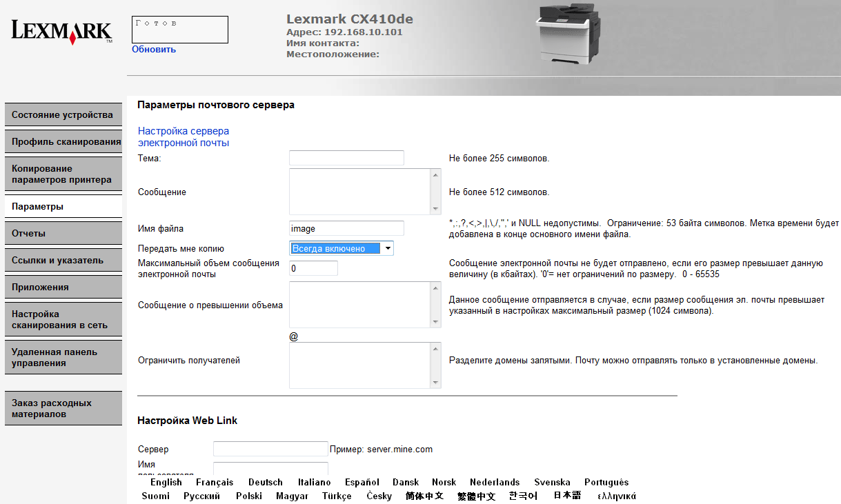Switch language to English
This screenshot has width=841, height=504.
click(166, 483)
